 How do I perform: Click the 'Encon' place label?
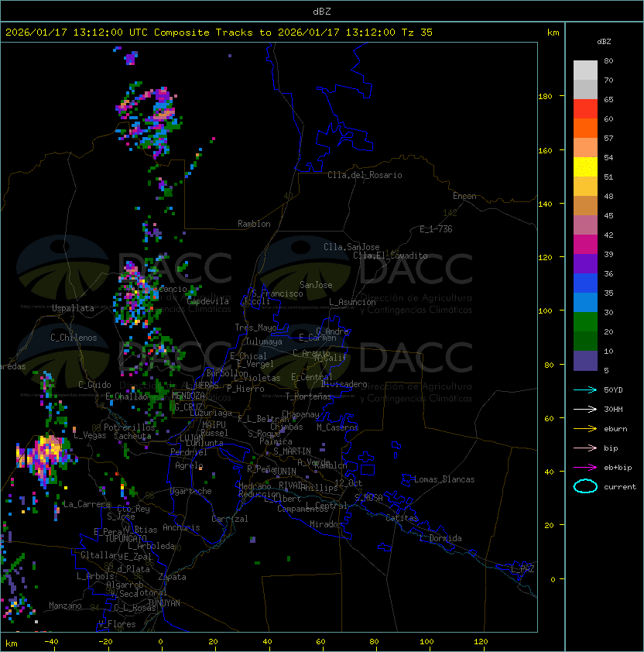point(464,196)
